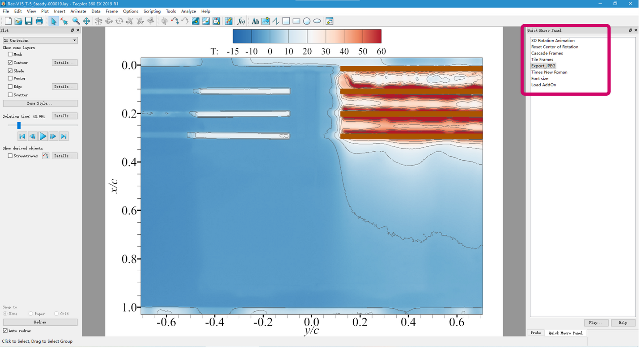Click the Data Alter f(x) icon

(241, 21)
